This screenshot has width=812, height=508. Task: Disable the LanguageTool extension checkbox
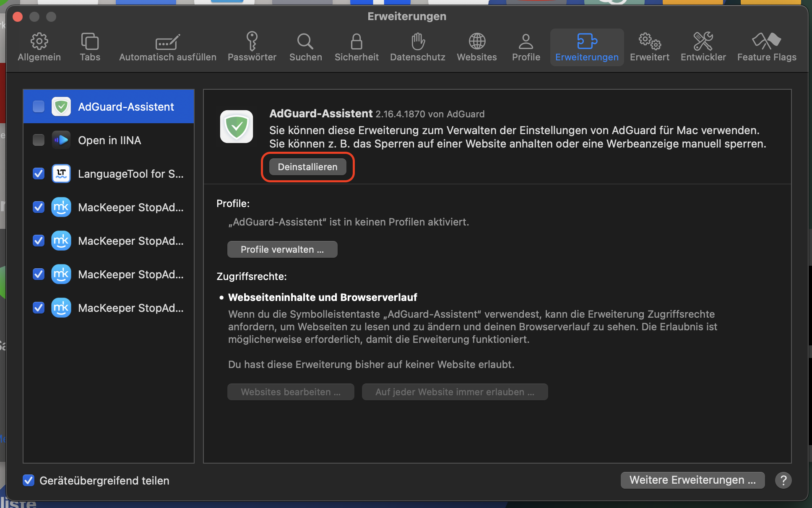pos(39,174)
